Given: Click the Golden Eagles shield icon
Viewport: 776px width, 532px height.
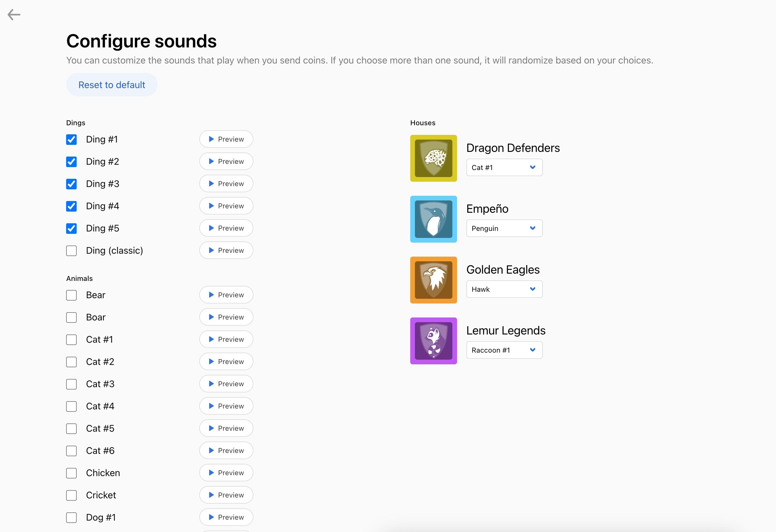Looking at the screenshot, I should (x=433, y=280).
